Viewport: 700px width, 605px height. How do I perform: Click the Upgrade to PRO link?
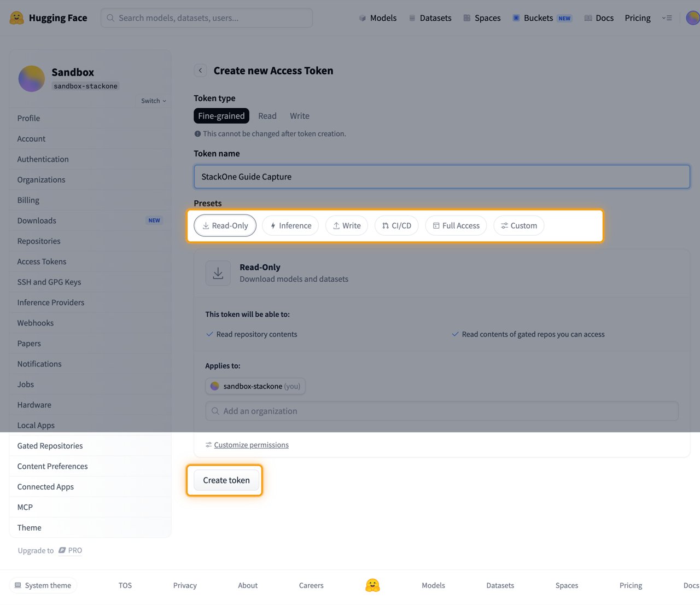coord(50,550)
